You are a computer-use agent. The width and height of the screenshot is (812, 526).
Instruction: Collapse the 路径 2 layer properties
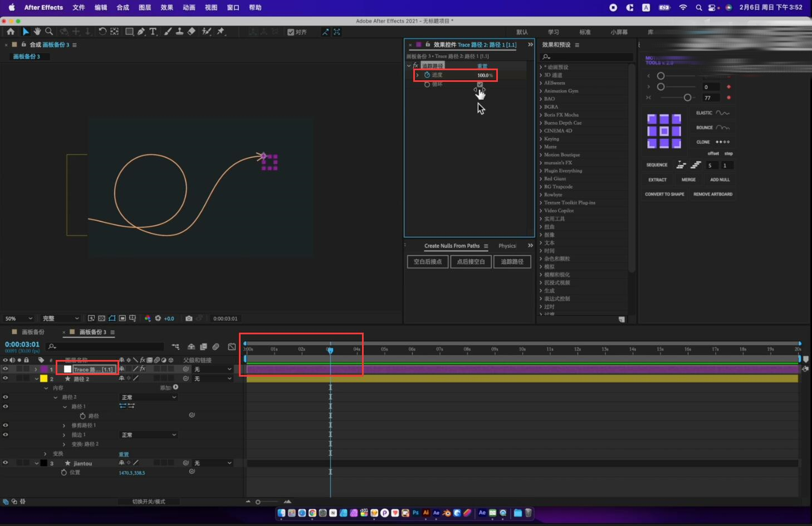37,379
